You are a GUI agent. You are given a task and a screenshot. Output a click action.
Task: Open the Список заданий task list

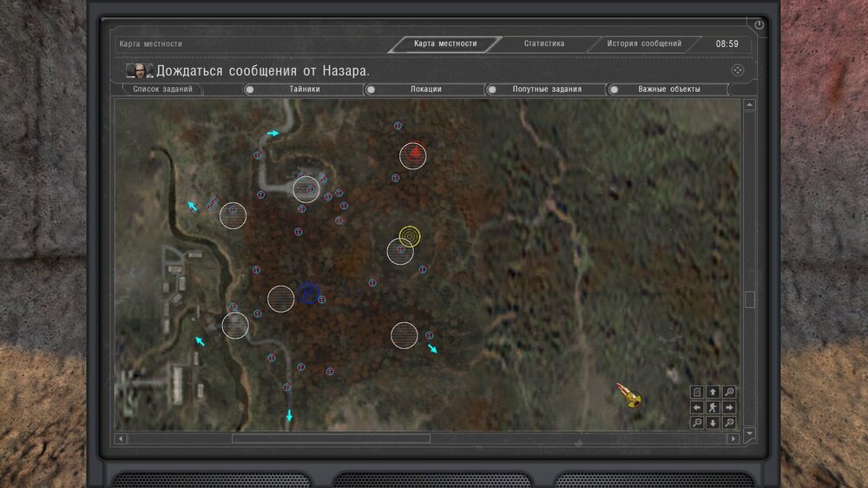tap(163, 89)
